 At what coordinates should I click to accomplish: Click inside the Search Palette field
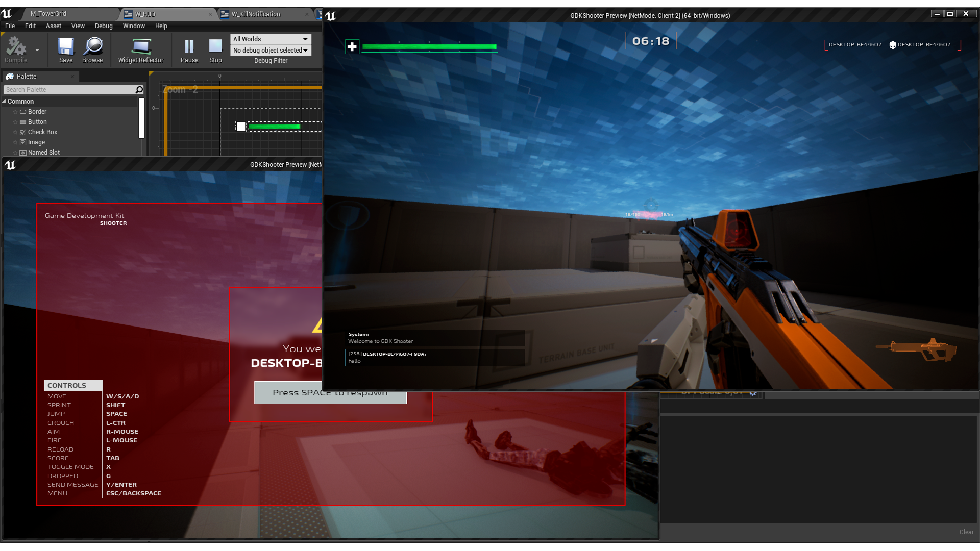coord(66,89)
